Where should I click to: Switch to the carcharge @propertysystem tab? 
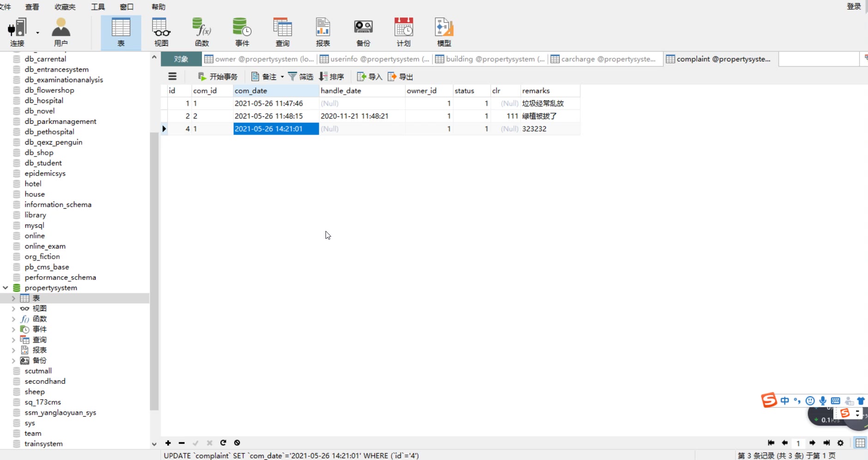[606, 59]
